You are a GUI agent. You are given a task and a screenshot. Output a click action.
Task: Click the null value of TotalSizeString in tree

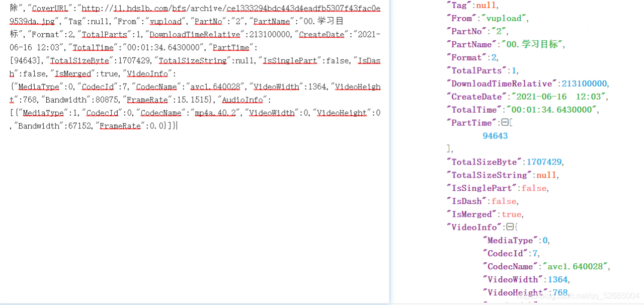click(x=546, y=175)
